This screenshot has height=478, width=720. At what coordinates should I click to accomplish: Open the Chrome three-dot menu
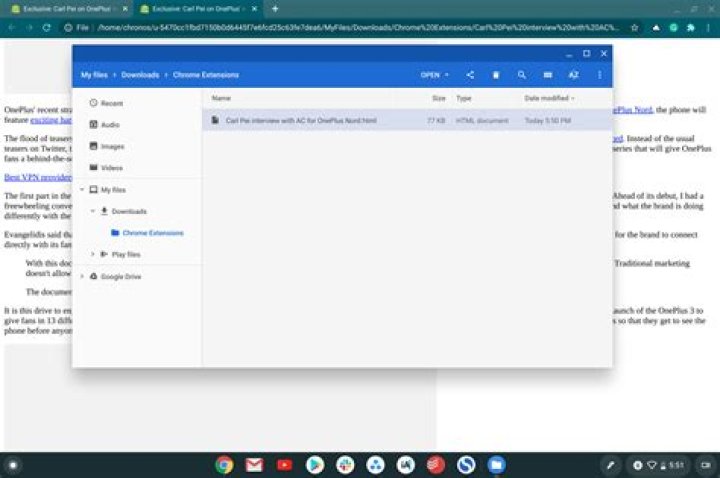tap(709, 28)
